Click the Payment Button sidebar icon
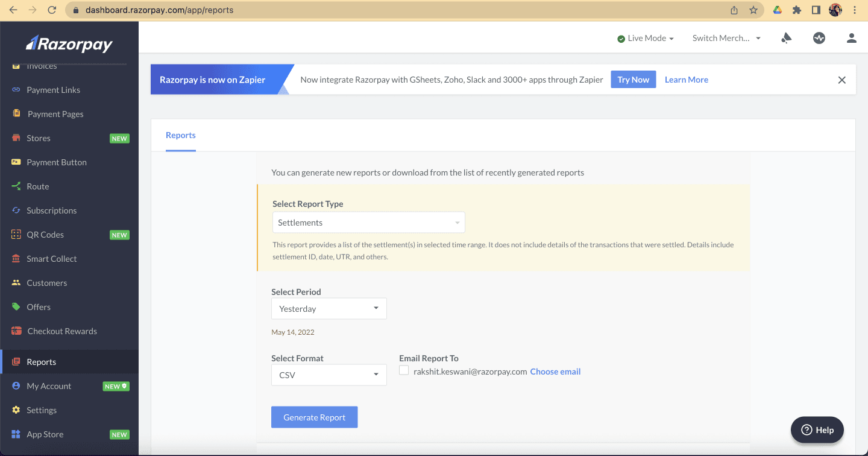This screenshot has width=868, height=456. [16, 162]
